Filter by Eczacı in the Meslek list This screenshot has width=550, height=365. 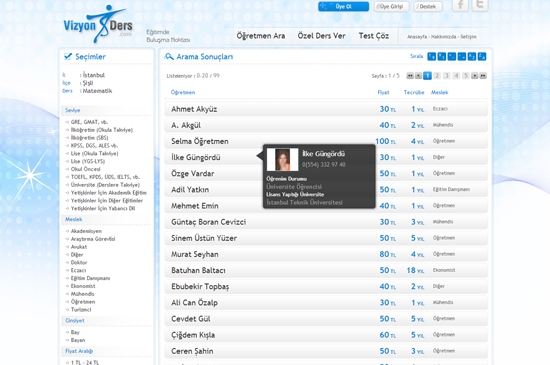tap(79, 270)
